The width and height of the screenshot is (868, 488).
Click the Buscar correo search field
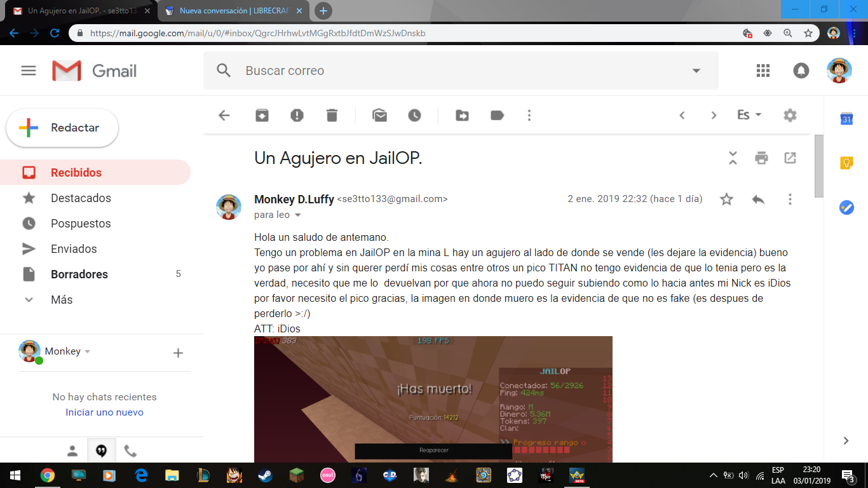click(461, 71)
